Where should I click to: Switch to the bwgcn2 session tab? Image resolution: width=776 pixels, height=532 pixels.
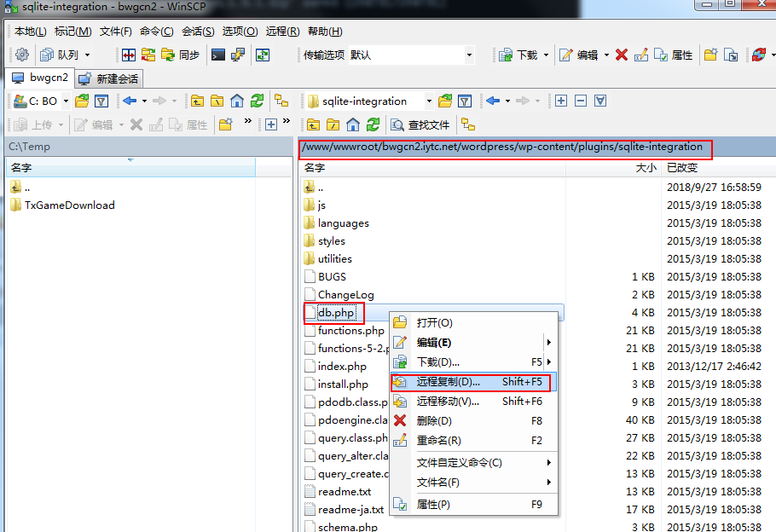(x=41, y=78)
